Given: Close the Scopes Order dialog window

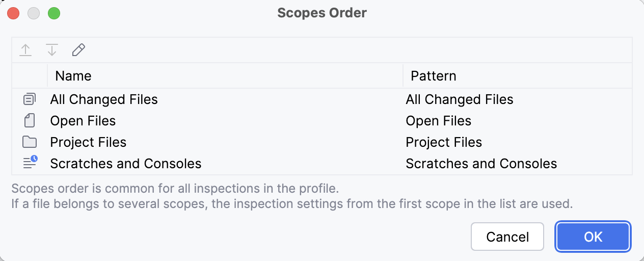Looking at the screenshot, I should click(x=13, y=13).
